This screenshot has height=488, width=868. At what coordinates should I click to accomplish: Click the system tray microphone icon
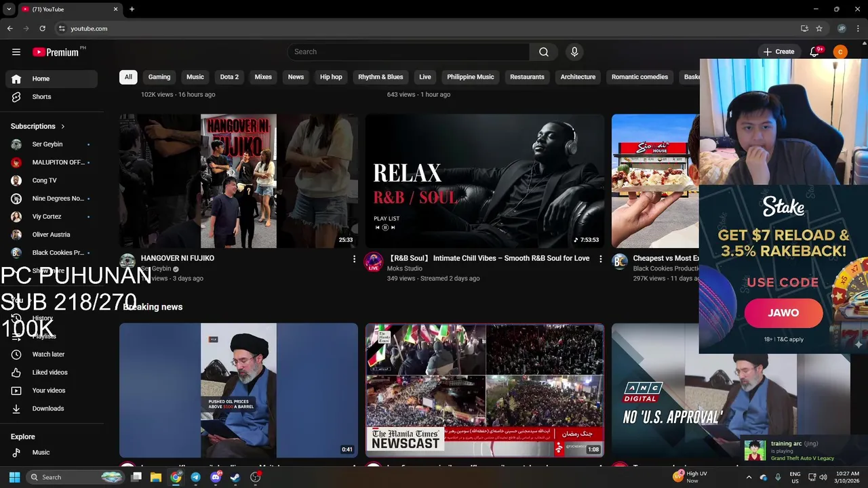tap(778, 477)
